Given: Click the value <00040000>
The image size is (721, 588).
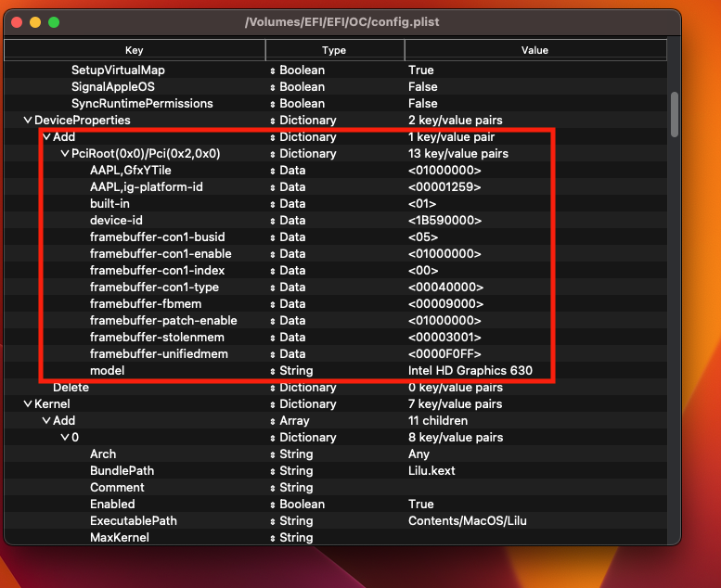Looking at the screenshot, I should (445, 287).
